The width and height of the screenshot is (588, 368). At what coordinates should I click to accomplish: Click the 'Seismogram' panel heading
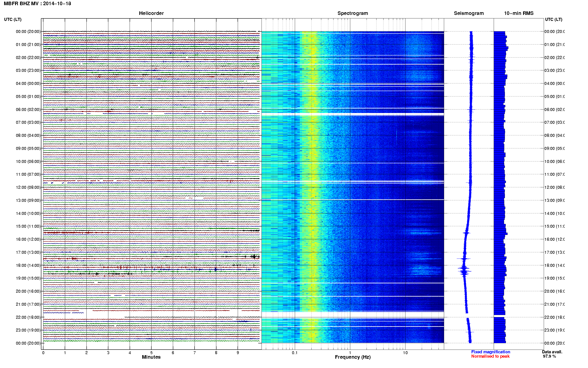(469, 13)
